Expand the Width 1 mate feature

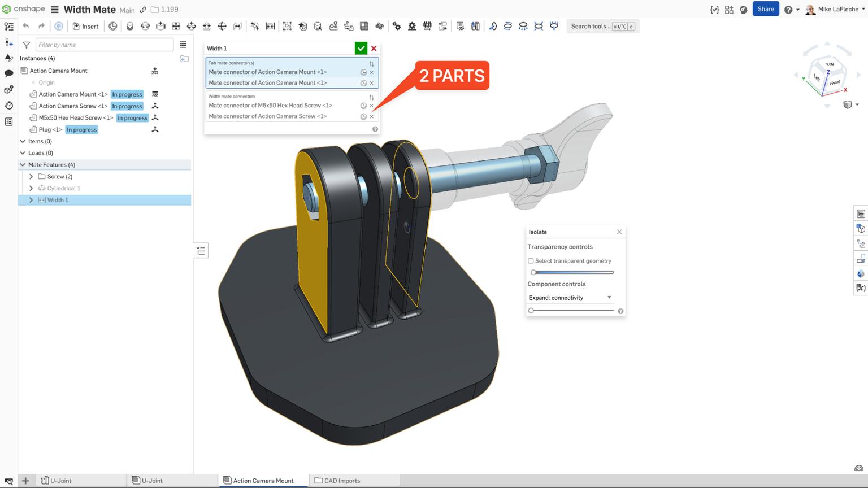(x=31, y=199)
